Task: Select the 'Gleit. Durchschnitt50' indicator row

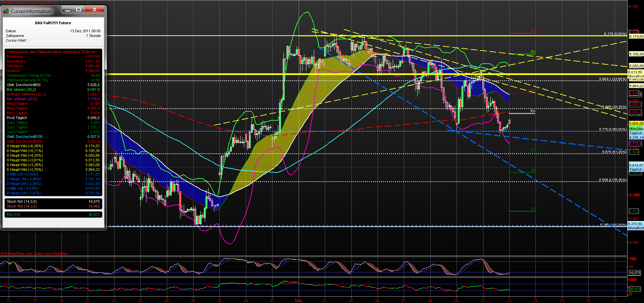Action: click(x=24, y=85)
